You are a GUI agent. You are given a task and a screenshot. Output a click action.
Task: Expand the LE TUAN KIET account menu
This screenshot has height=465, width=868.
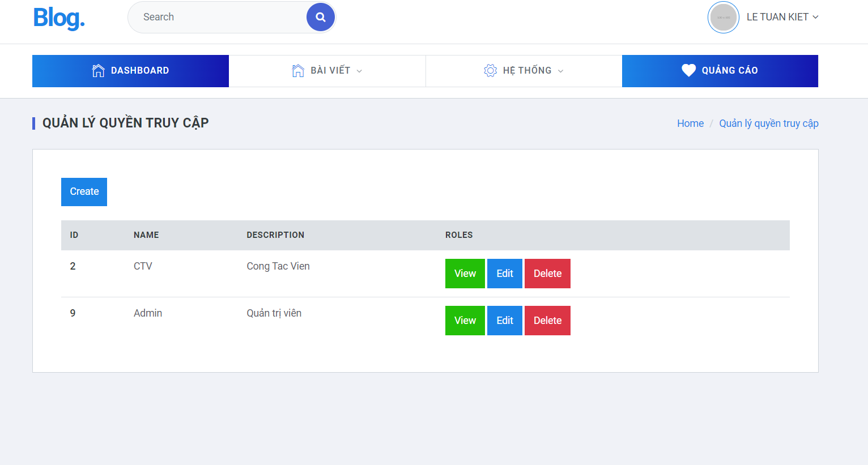(782, 17)
